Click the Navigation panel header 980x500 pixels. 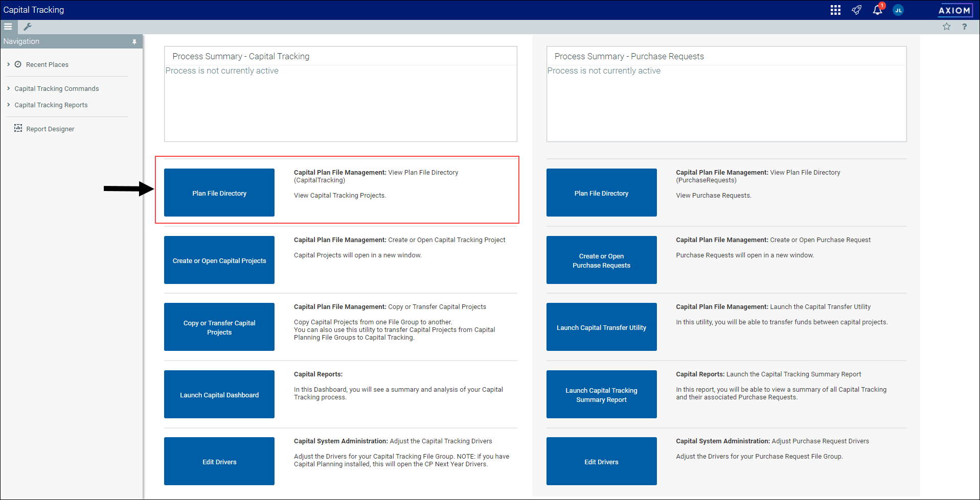[72, 41]
